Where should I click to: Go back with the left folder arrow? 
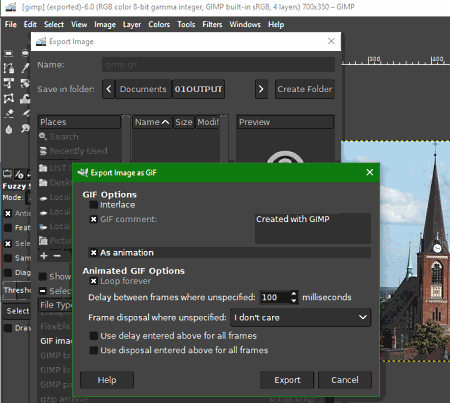(x=109, y=89)
